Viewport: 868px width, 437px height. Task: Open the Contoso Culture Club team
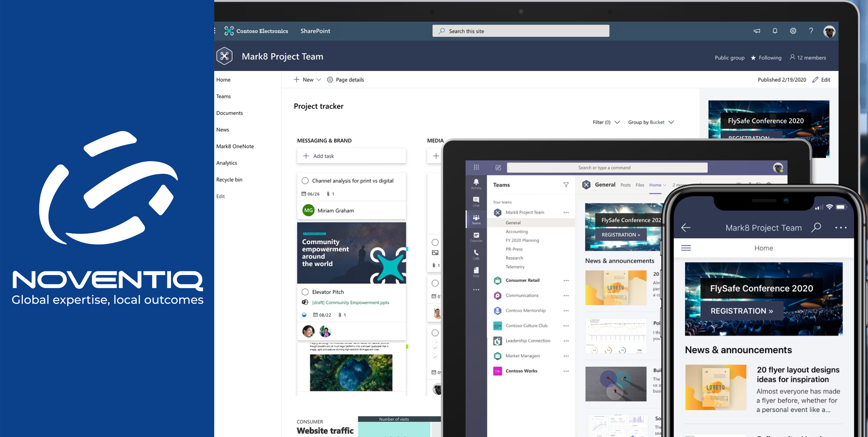coord(526,326)
